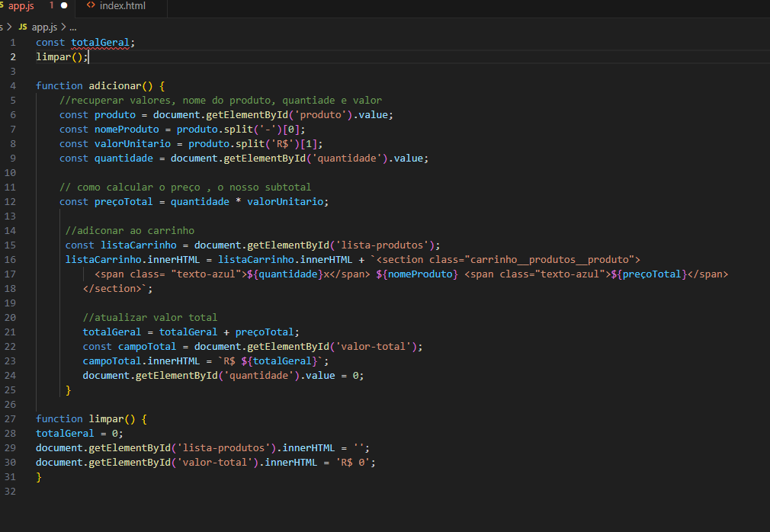Screen dimensions: 770x532
Task: Click the HTML file icon on index.html tab
Action: tap(91, 6)
